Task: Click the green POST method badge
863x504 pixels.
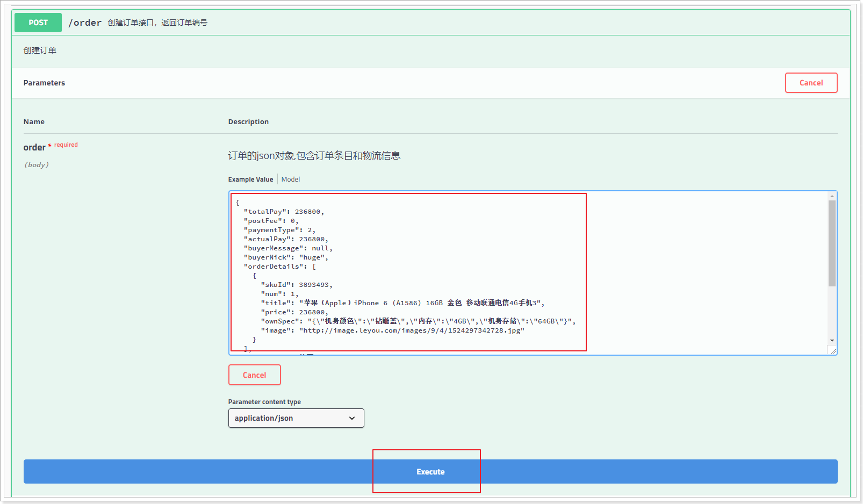Action: 38,23
